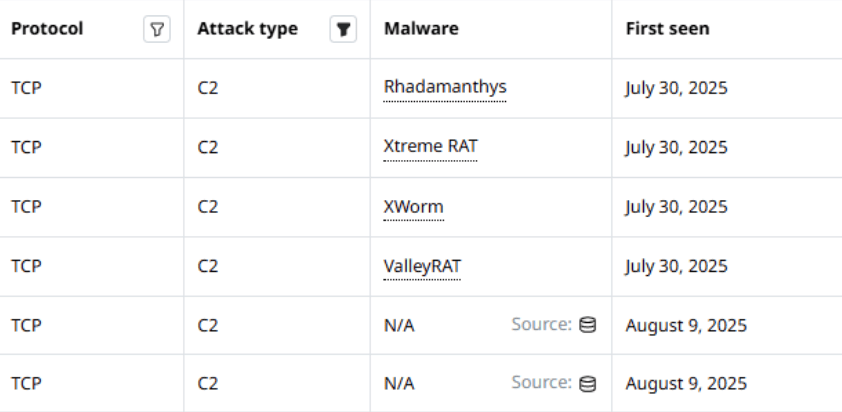Screen dimensions: 842x412
Task: Click the Source label in the last row
Action: (541, 383)
